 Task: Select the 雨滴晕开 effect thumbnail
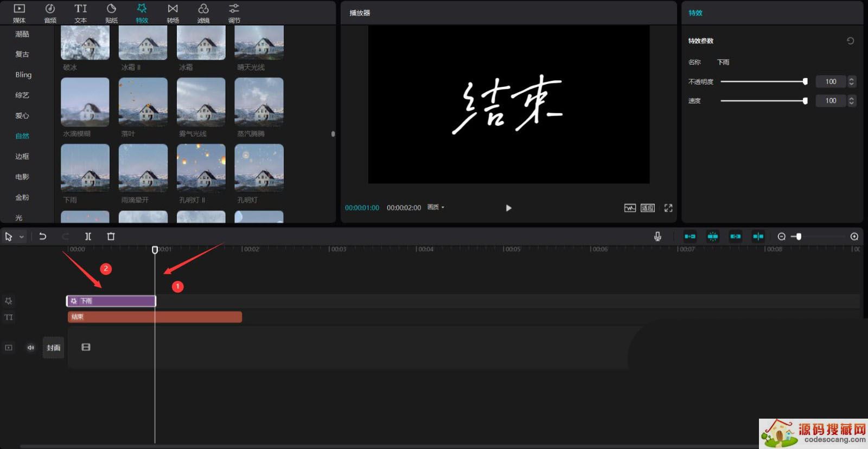pos(143,168)
